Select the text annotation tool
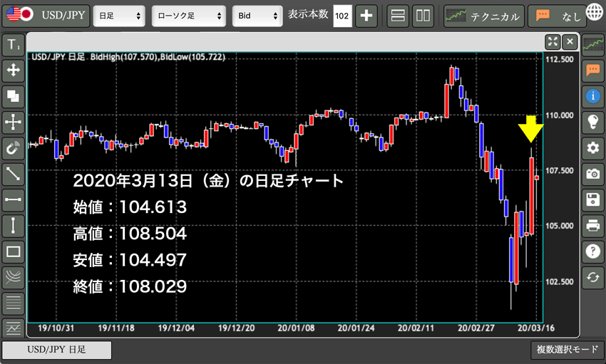This screenshot has height=364, width=606. point(14,46)
